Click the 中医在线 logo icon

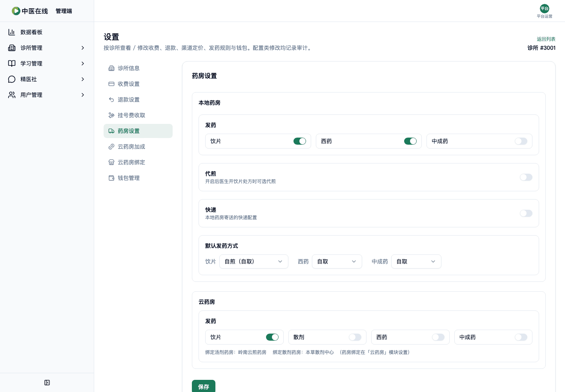pyautogui.click(x=16, y=11)
